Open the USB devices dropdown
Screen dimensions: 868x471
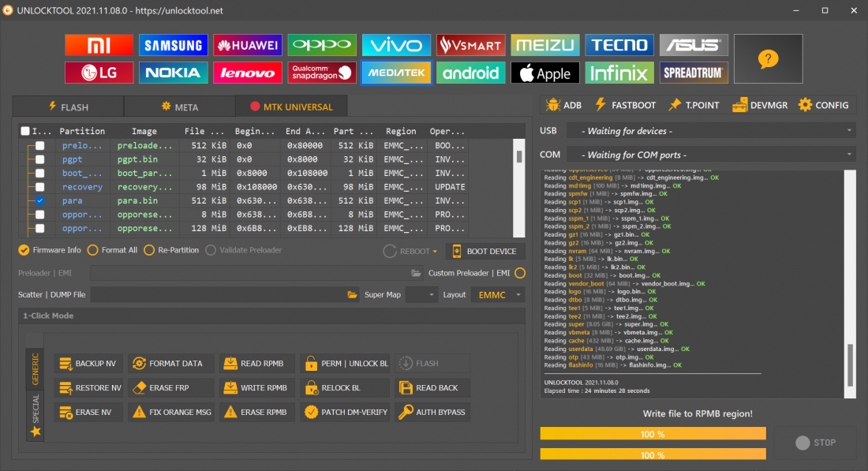pos(711,131)
